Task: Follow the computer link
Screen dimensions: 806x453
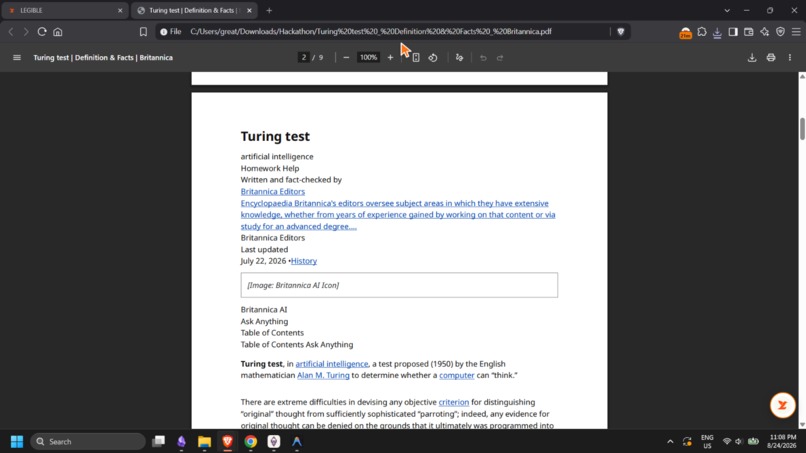Action: (x=456, y=375)
